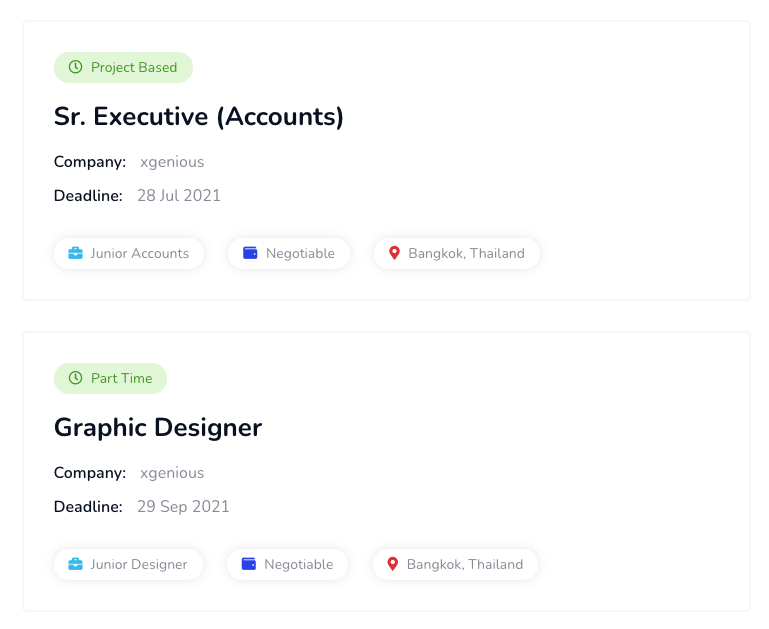Screen dimensions: 769x629
Task: Click Bangkok, Thailand tag in first card
Action: pos(457,254)
